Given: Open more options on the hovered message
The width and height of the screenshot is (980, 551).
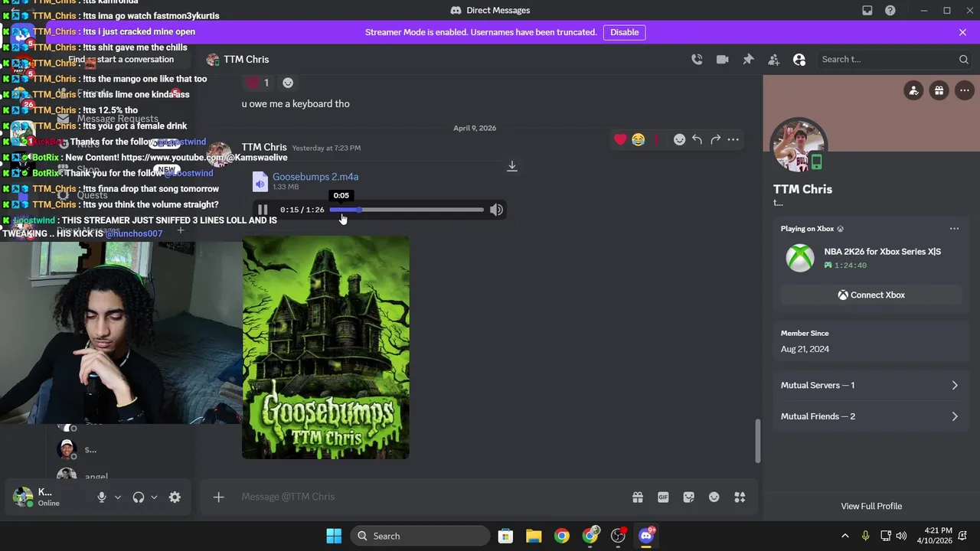Looking at the screenshot, I should tap(733, 139).
